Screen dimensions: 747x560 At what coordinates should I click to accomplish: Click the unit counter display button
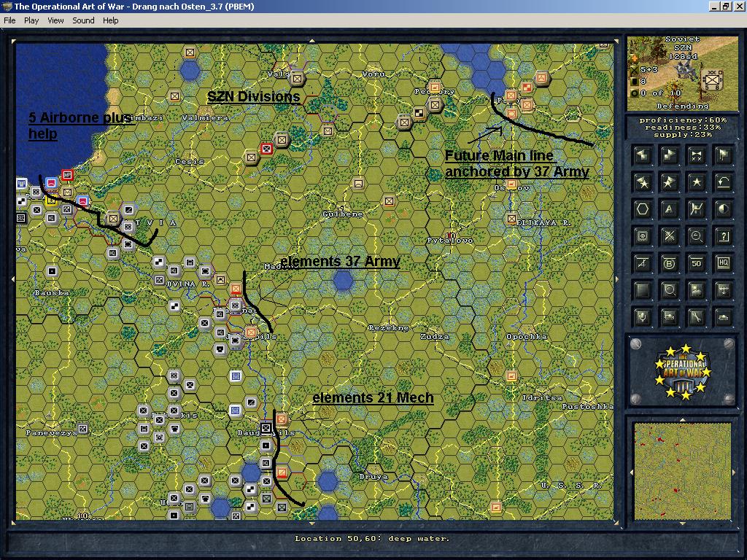click(x=643, y=236)
